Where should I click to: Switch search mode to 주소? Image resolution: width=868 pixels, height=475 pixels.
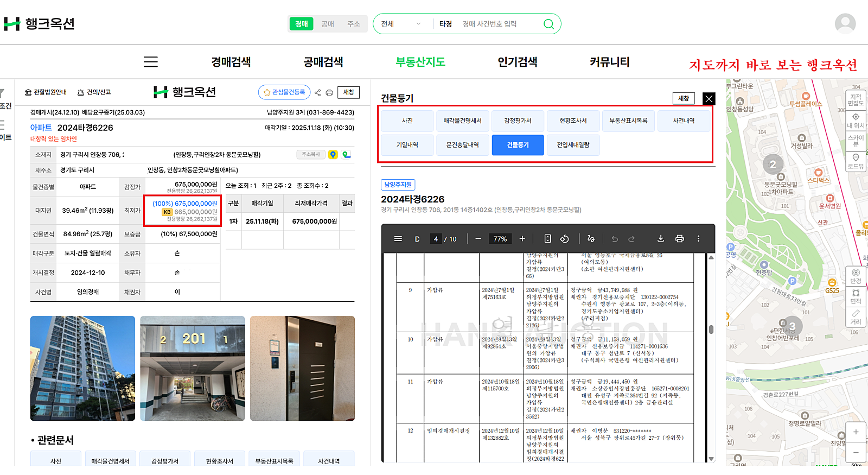coord(354,24)
